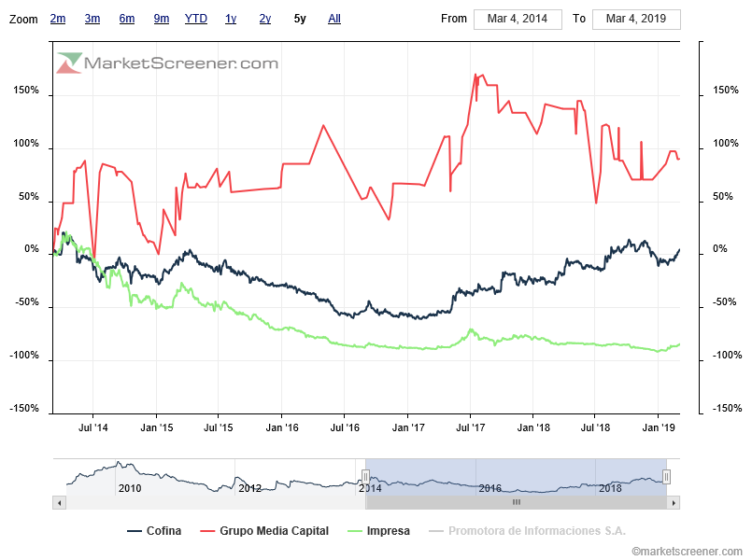Click the Jul '17 axis label
The height and width of the screenshot is (560, 752).
click(x=470, y=427)
